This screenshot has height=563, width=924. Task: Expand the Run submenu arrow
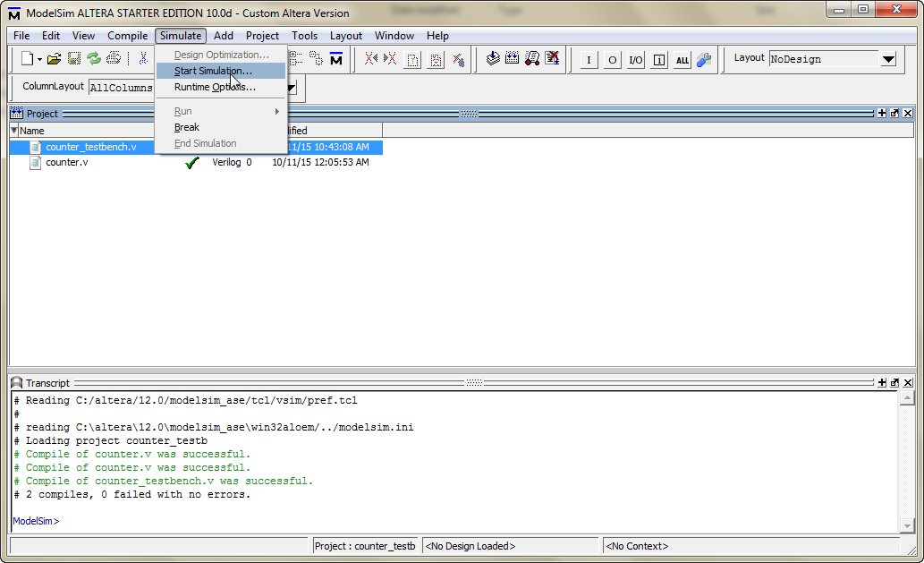[x=277, y=111]
